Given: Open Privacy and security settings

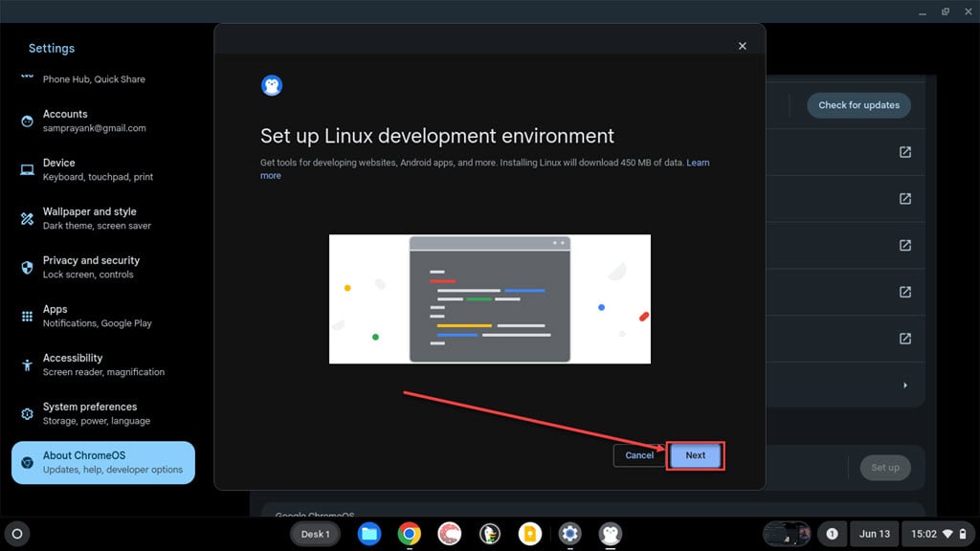Looking at the screenshot, I should 103,267.
